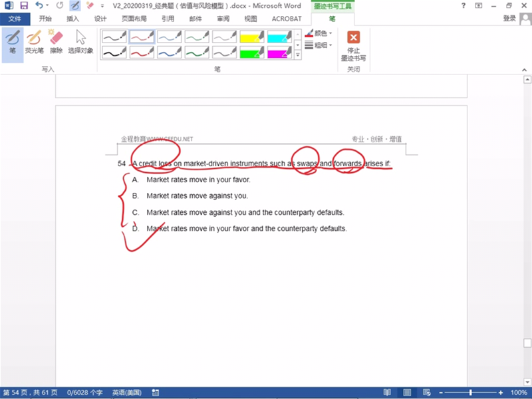The width and height of the screenshot is (532, 399).
Task: Expand the pen styles gallery more arrow
Action: (x=297, y=55)
